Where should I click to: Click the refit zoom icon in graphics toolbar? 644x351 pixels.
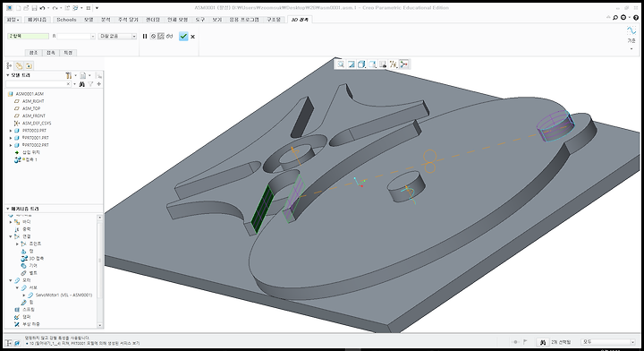click(x=341, y=64)
